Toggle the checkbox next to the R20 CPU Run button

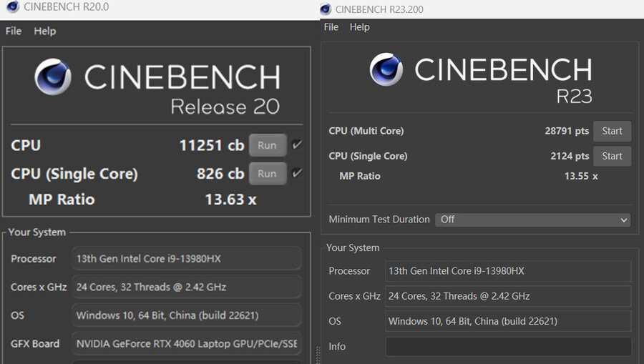point(297,145)
